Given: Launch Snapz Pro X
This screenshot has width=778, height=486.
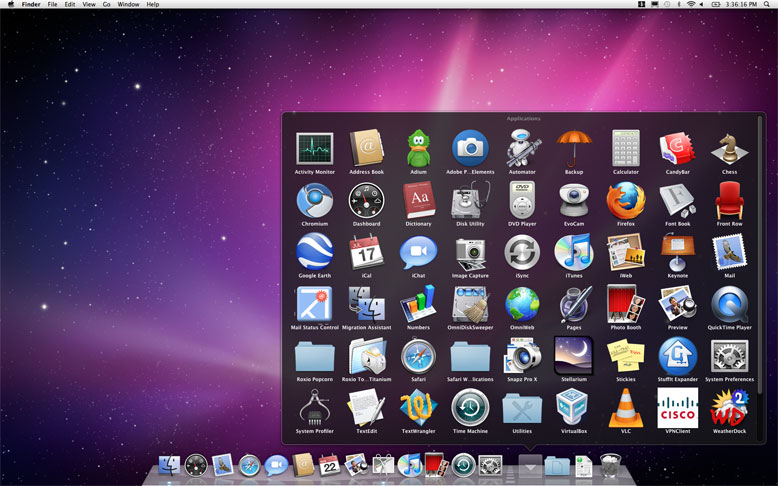Looking at the screenshot, I should tap(522, 356).
